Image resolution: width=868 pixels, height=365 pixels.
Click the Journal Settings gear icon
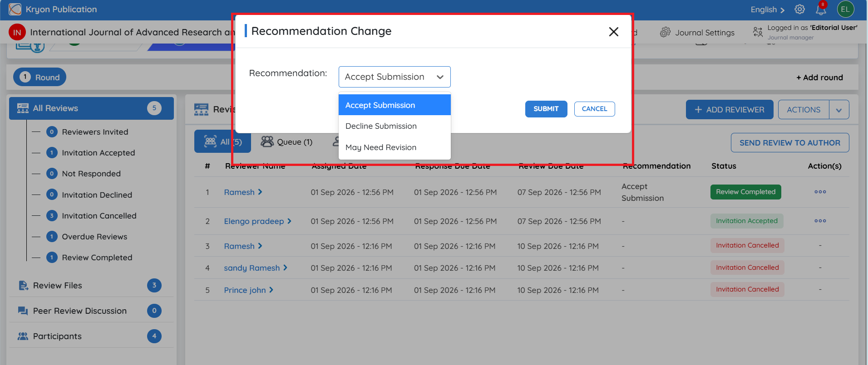tap(665, 32)
